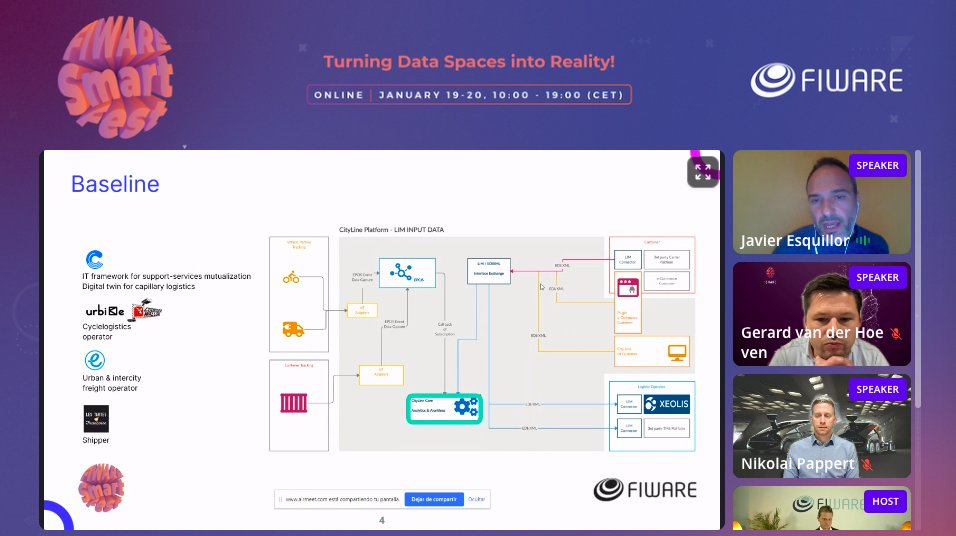Viewport: 956px width, 536px height.
Task: Select Javier Esquillor's speaker video tile
Action: (821, 202)
